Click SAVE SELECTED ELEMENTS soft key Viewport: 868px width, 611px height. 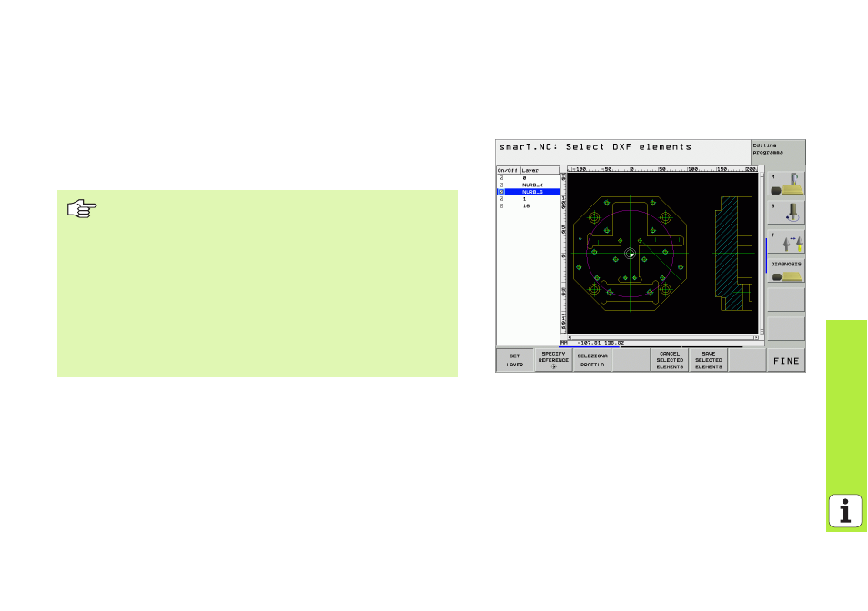pos(709,361)
